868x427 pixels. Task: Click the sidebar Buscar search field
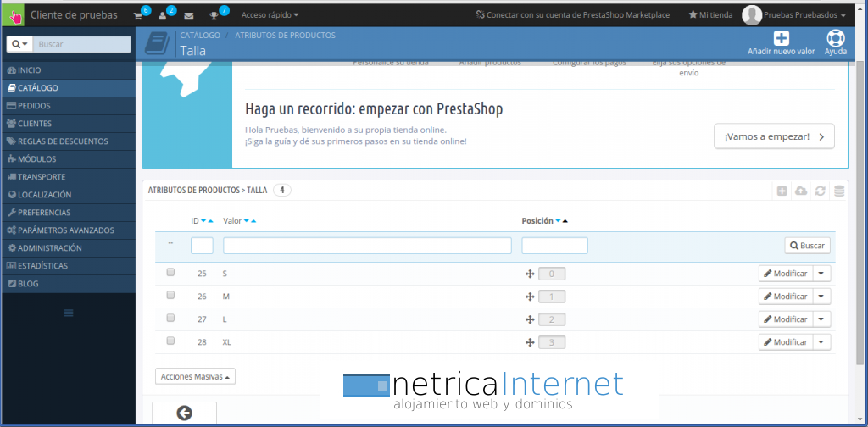click(x=82, y=44)
